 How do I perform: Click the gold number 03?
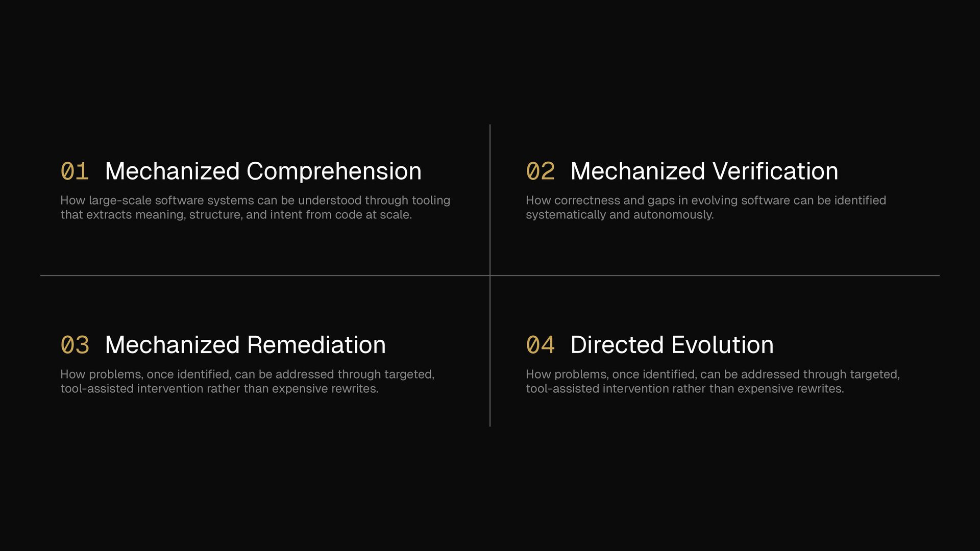point(75,345)
